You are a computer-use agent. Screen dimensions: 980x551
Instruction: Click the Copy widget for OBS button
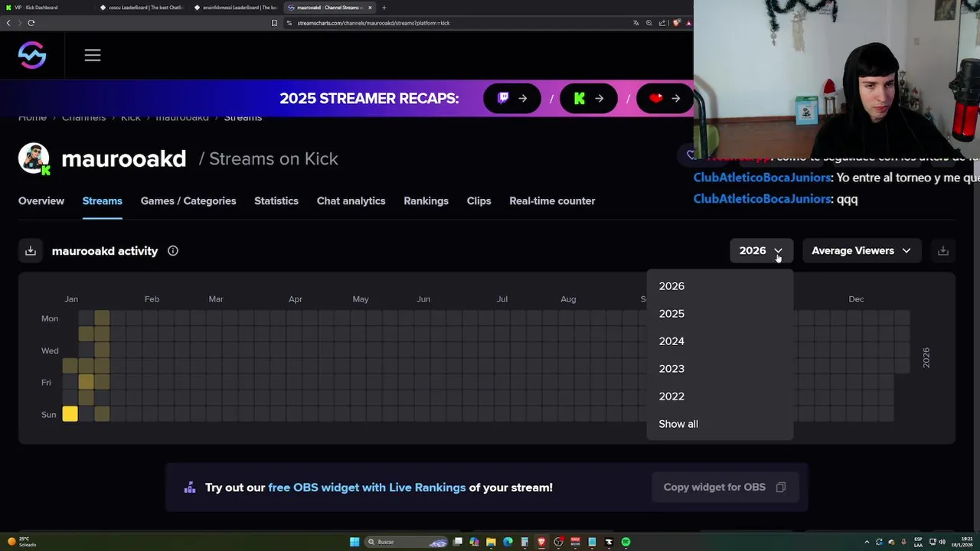(725, 487)
